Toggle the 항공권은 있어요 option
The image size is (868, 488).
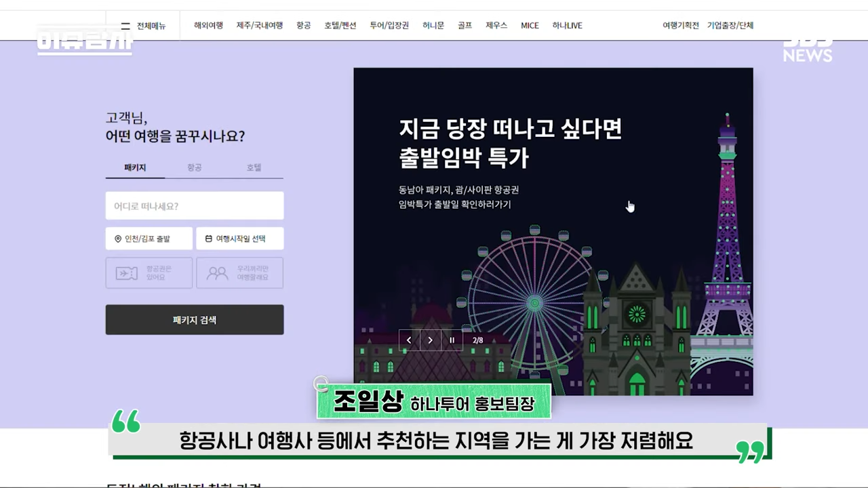click(x=149, y=273)
